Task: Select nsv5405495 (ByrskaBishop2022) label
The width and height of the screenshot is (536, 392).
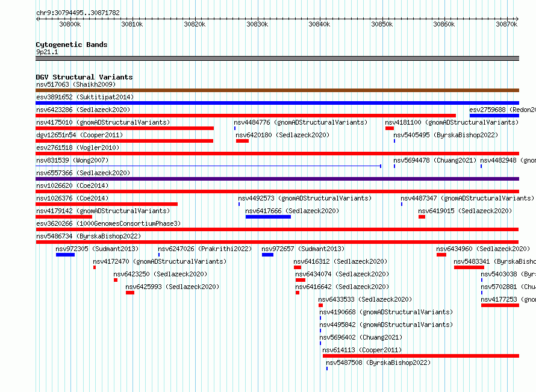Action: [446, 135]
